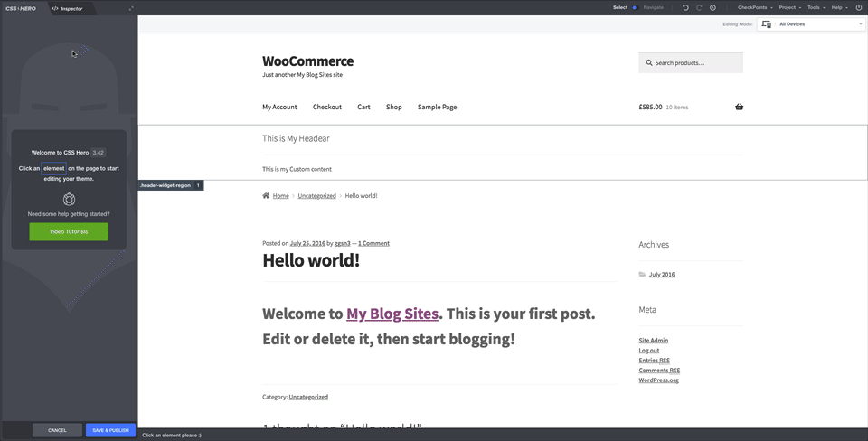Select the 'This is my Custom content' text
Image resolution: width=868 pixels, height=441 pixels.
point(297,169)
